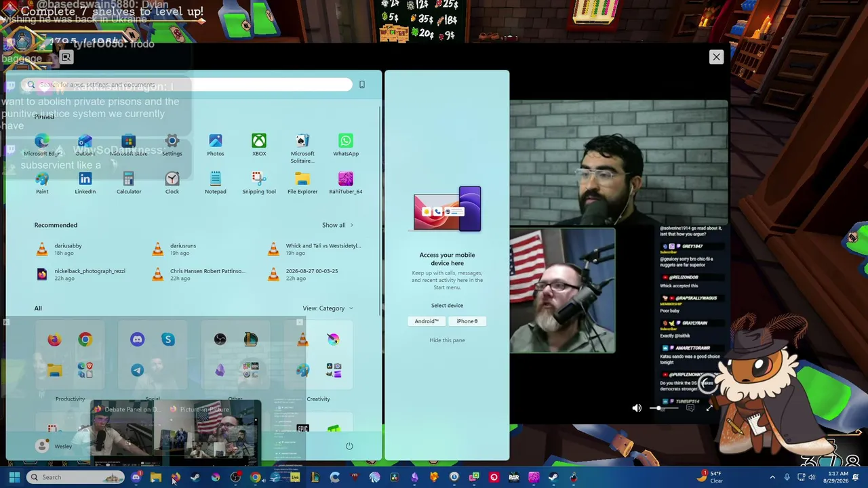The height and width of the screenshot is (488, 868).
Task: Open Chrome in the Productivity group
Action: (x=85, y=340)
